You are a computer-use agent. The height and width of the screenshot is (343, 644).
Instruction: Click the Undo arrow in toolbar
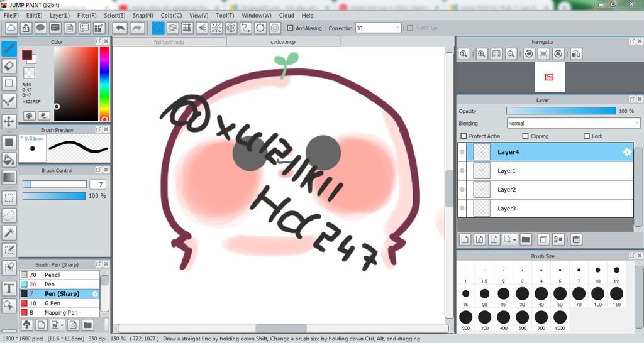click(120, 28)
